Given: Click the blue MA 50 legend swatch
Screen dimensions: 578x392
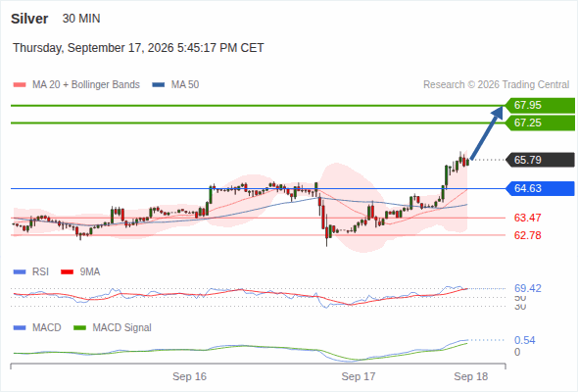Looking at the screenshot, I should pyautogui.click(x=159, y=85).
